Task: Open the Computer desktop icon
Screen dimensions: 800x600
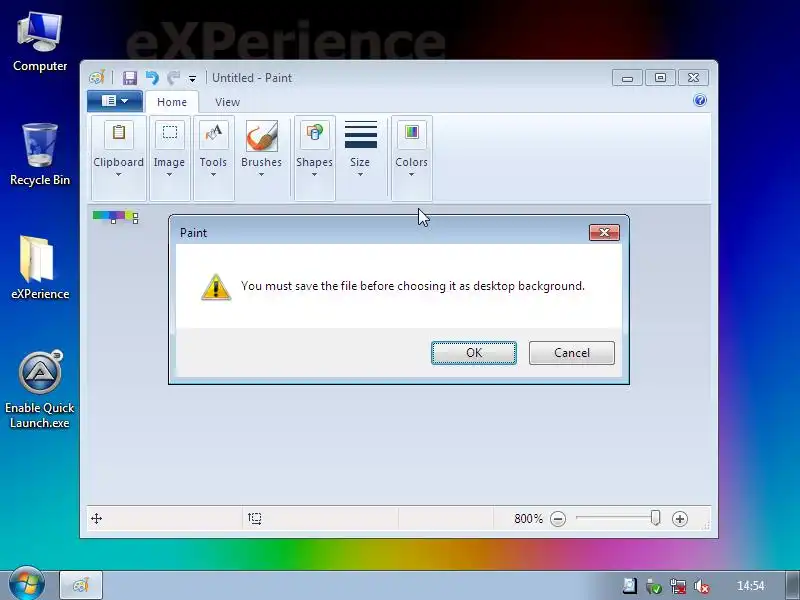Action: click(40, 42)
